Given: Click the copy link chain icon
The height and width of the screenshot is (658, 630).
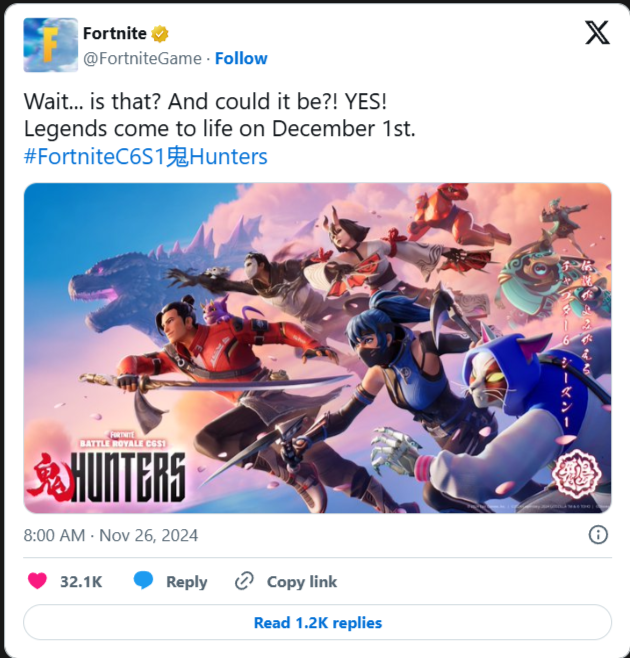Looking at the screenshot, I should (244, 581).
